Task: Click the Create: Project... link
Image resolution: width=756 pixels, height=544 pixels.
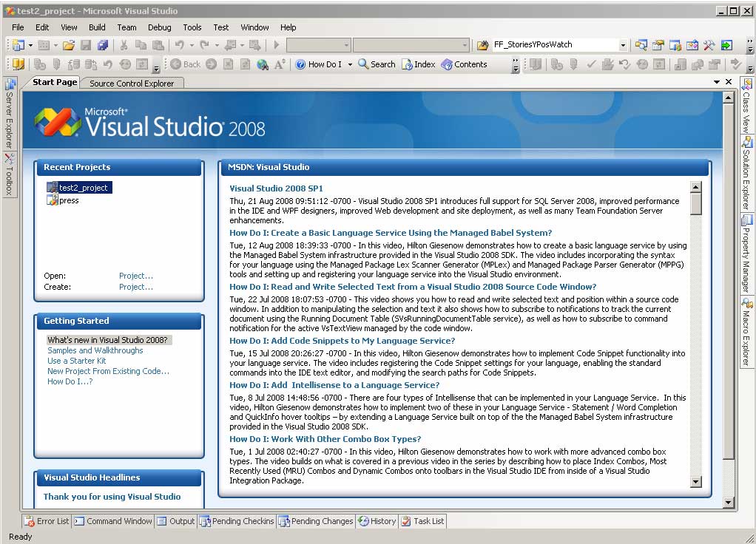Action: 136,287
